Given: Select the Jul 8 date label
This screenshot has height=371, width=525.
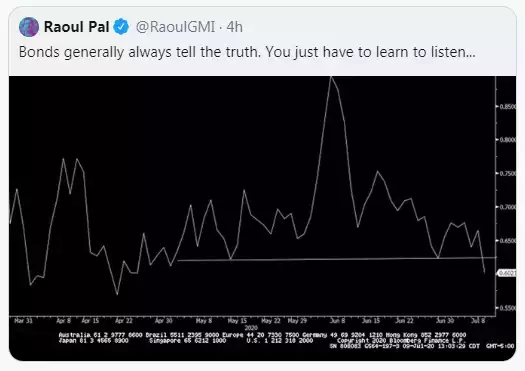Looking at the screenshot, I should point(478,320).
